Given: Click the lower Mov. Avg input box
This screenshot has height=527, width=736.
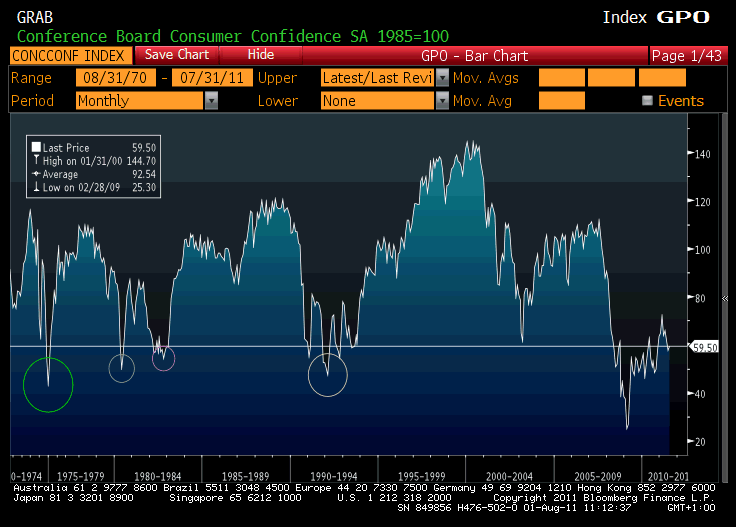Looking at the screenshot, I should pyautogui.click(x=562, y=100).
